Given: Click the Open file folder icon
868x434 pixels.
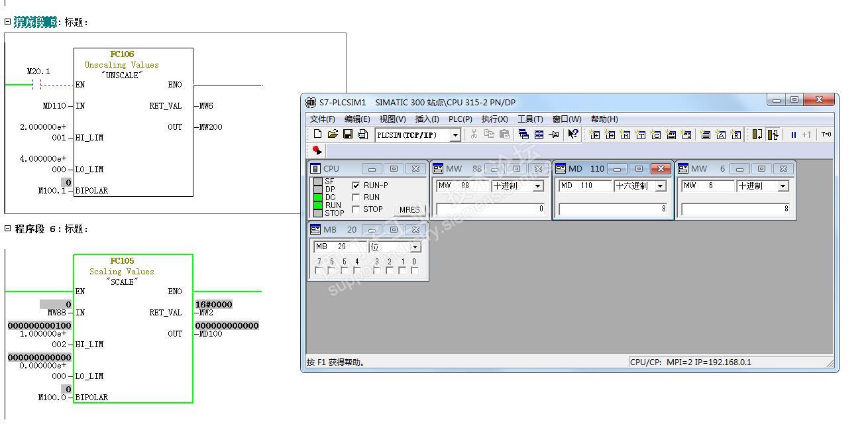Looking at the screenshot, I should click(x=333, y=135).
